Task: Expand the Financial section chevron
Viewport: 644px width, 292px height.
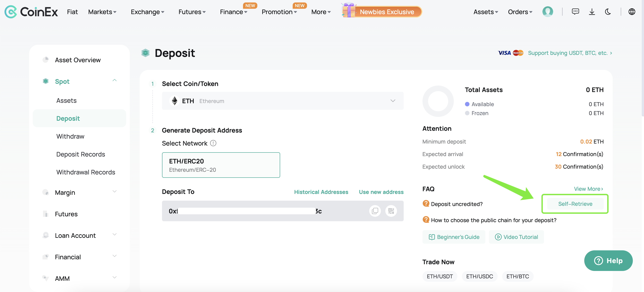Action: 115,256
